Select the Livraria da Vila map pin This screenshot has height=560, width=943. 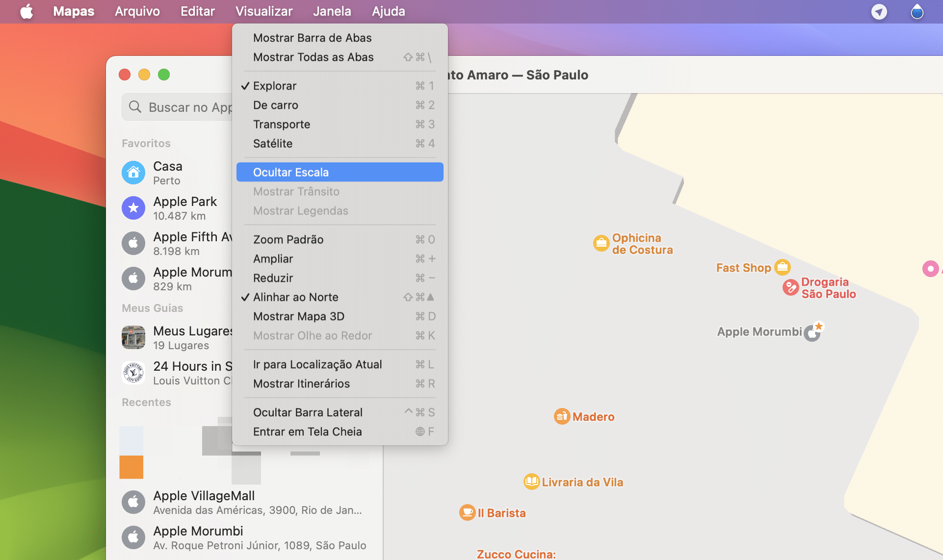pyautogui.click(x=531, y=482)
